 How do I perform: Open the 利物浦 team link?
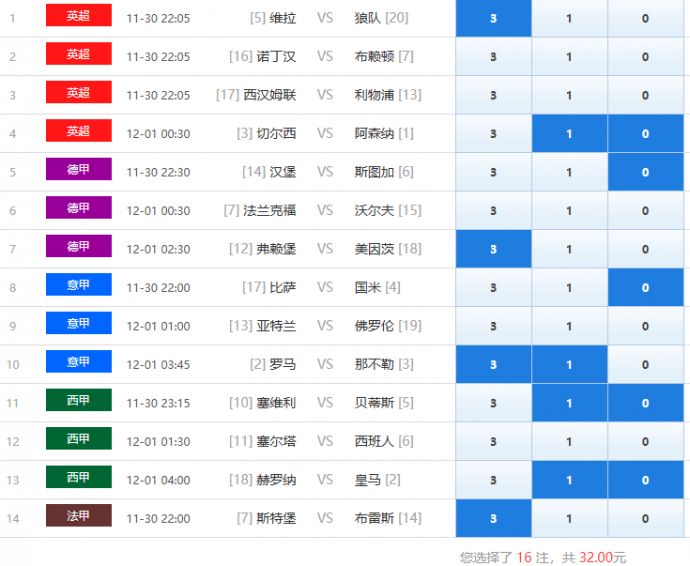tap(374, 95)
